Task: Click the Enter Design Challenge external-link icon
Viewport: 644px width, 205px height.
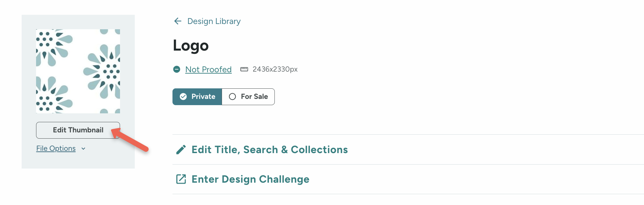Action: coord(181,179)
